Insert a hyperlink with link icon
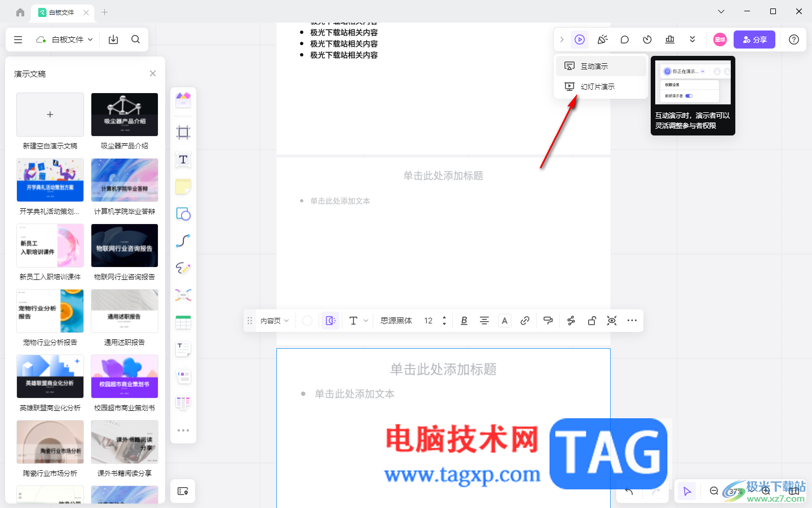 click(525, 321)
